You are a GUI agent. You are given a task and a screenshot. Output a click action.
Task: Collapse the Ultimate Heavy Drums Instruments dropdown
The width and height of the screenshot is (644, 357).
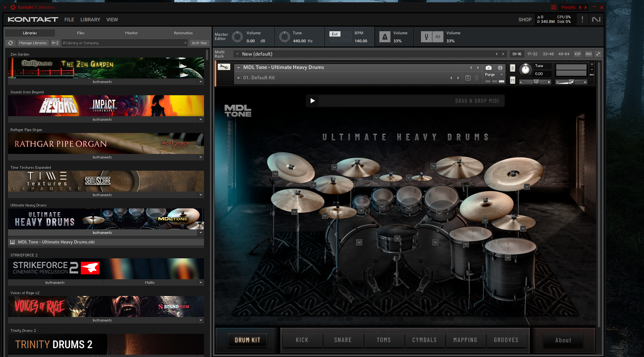coord(201,233)
